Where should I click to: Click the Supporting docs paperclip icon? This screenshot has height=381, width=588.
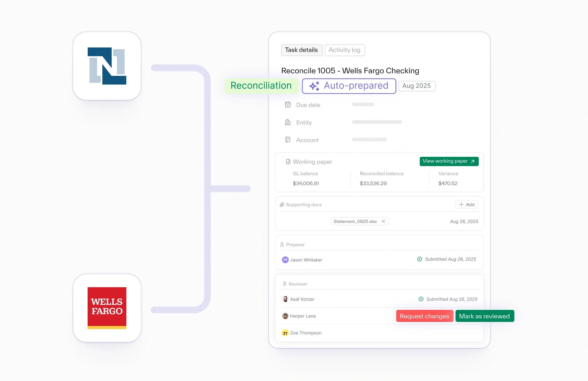pos(282,205)
